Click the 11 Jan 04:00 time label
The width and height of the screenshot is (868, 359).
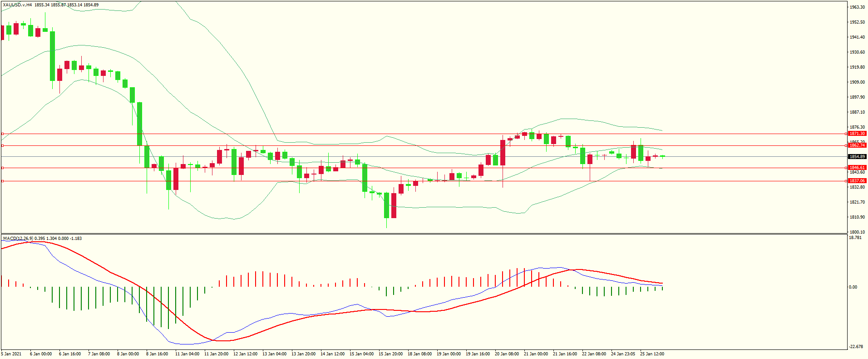[187, 354]
